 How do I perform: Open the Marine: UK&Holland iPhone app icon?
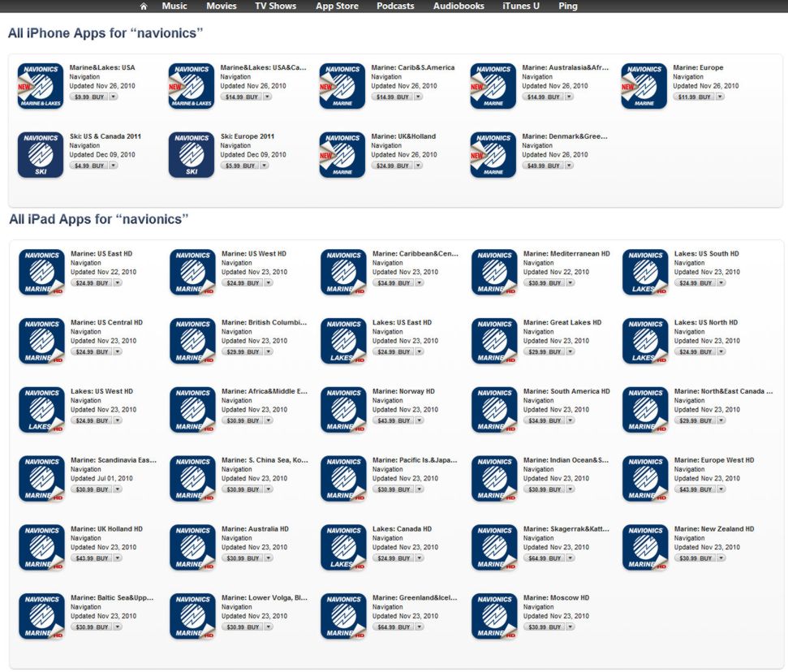click(342, 155)
